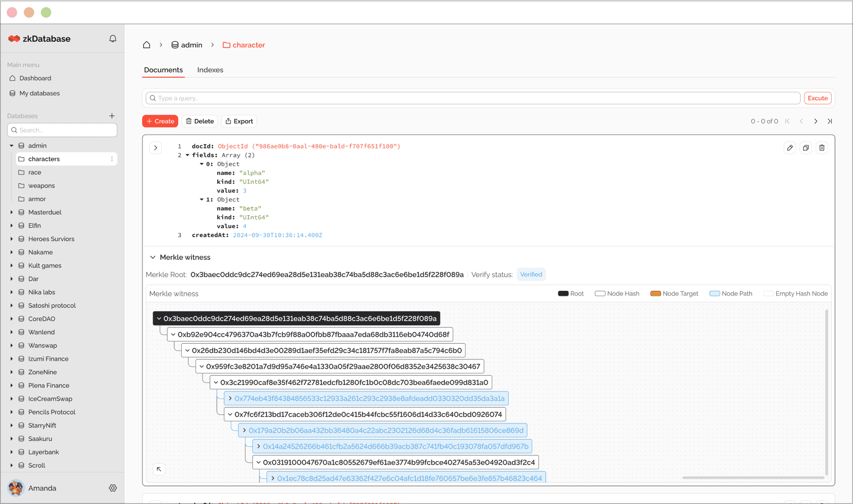Focus the Type a query field
Viewport: 853px width, 504px height.
click(473, 98)
